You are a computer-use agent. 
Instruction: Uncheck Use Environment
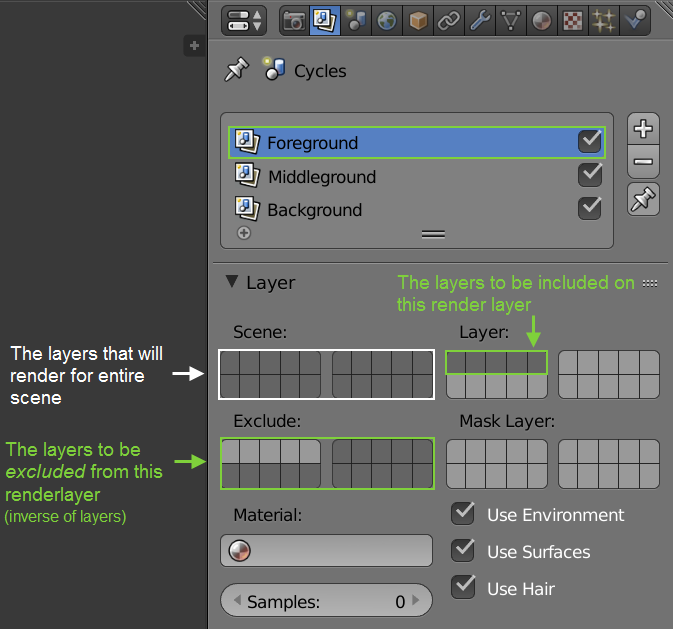point(463,514)
